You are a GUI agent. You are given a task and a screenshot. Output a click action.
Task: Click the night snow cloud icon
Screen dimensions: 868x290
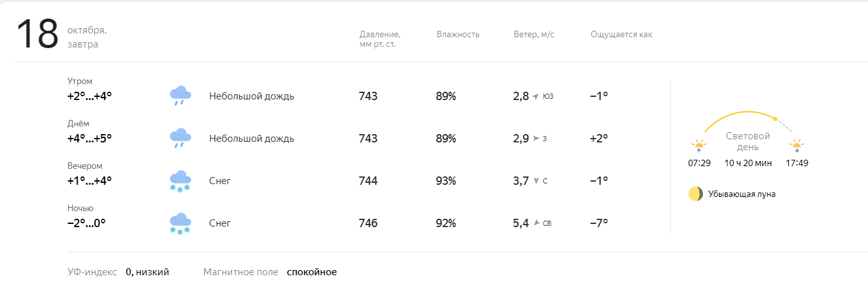coord(180,223)
